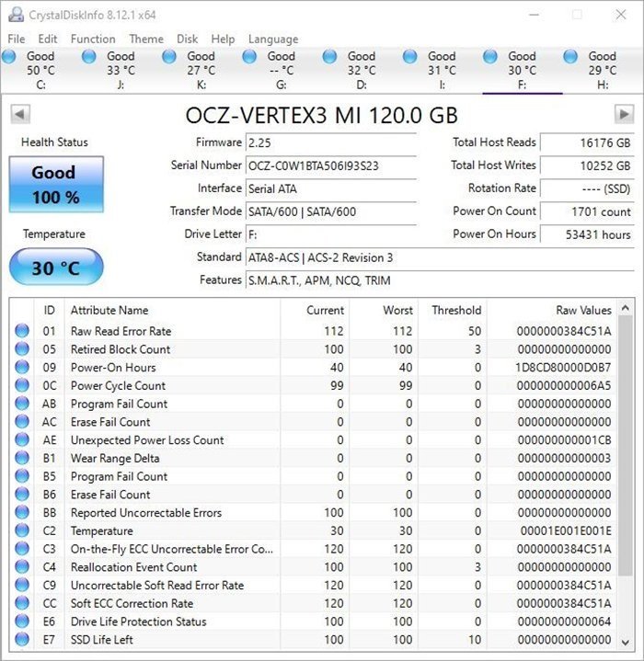Click the Serial Number field
Viewport: 644px width, 661px height.
[x=331, y=165]
